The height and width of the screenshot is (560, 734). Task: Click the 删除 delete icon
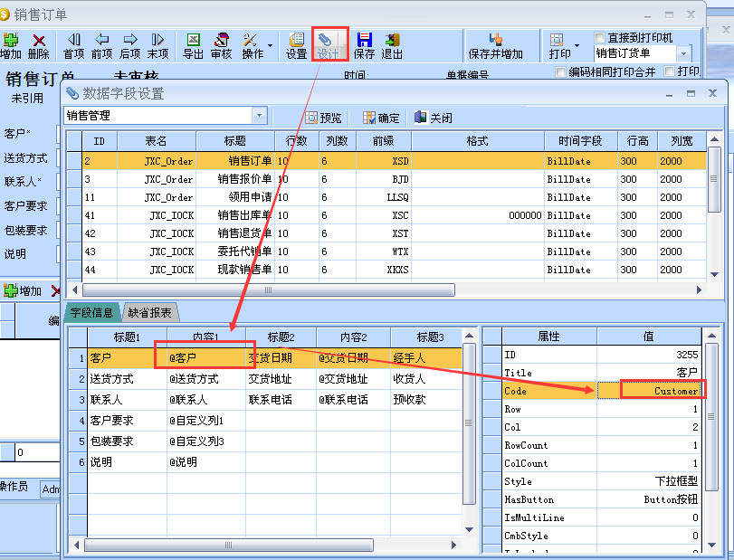[39, 46]
